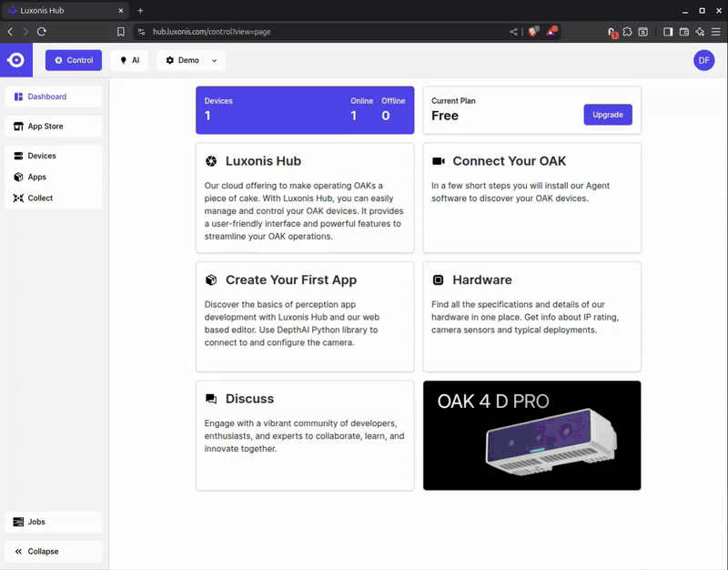Viewport: 728px width, 570px height.
Task: Toggle the browser side panel
Action: 668,30
